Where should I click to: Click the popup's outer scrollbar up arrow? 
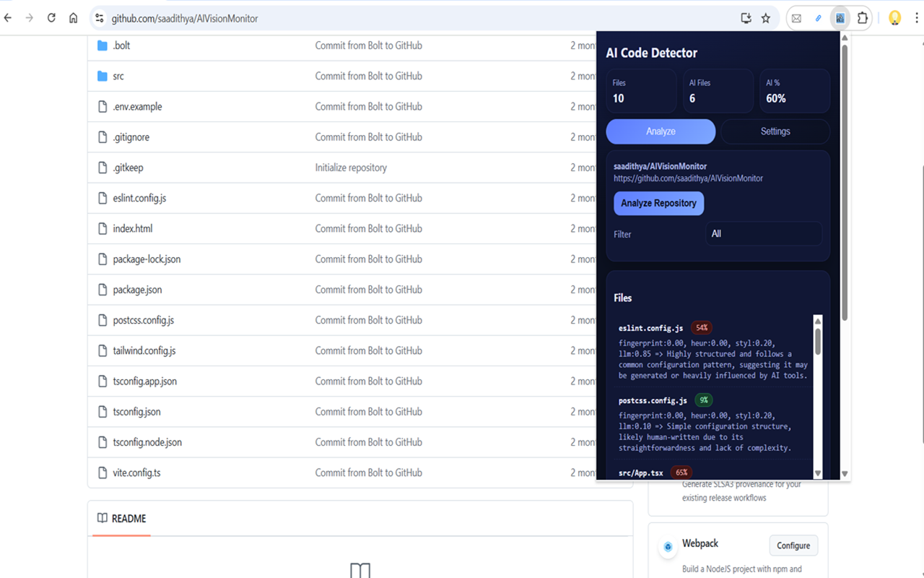845,38
